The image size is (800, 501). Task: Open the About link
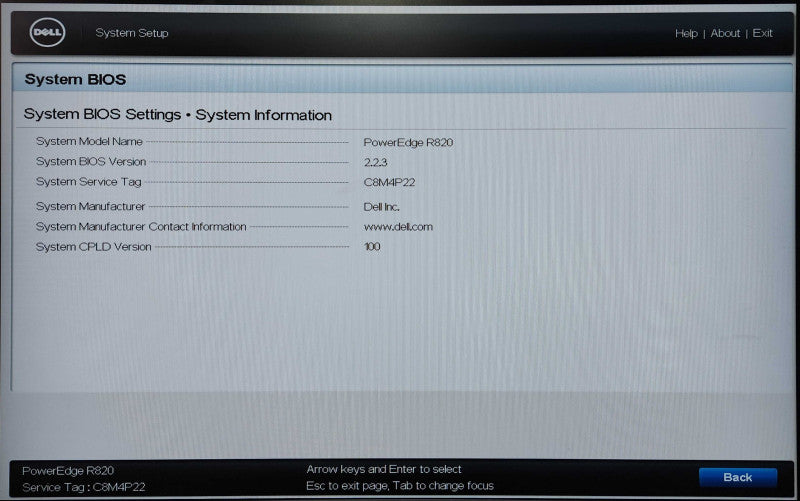click(x=725, y=33)
